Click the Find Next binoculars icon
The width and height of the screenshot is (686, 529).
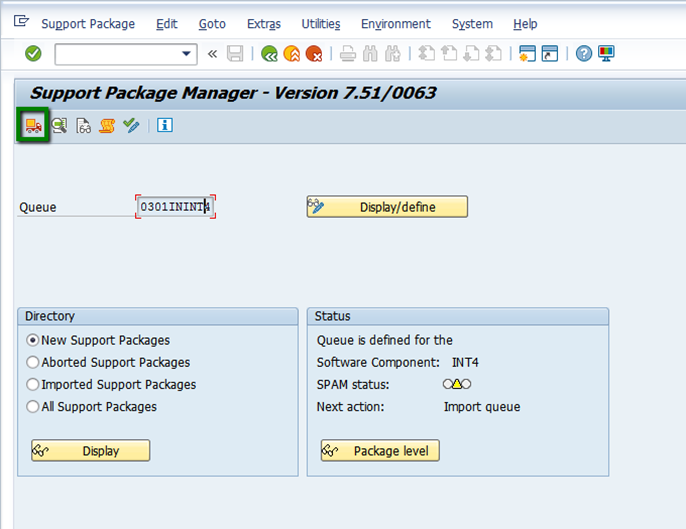pos(392,54)
